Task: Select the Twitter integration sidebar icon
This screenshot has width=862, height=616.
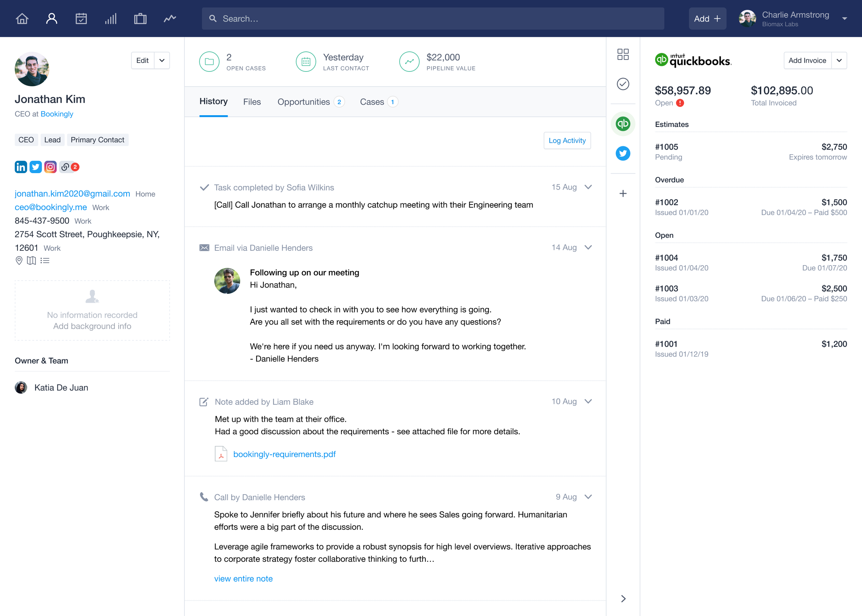Action: 623,153
